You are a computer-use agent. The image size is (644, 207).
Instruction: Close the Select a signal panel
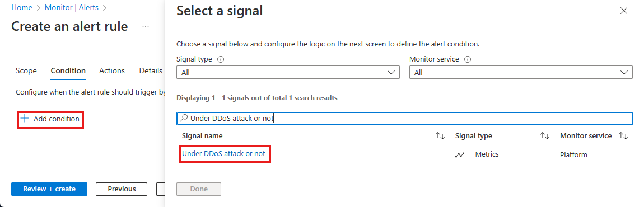pos(623,11)
